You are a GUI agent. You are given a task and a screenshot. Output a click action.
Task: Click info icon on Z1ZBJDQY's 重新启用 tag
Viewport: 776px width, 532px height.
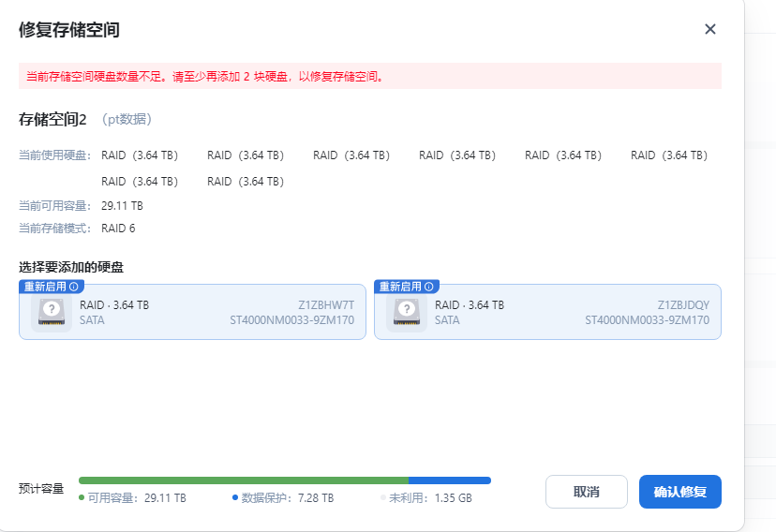[x=429, y=287]
